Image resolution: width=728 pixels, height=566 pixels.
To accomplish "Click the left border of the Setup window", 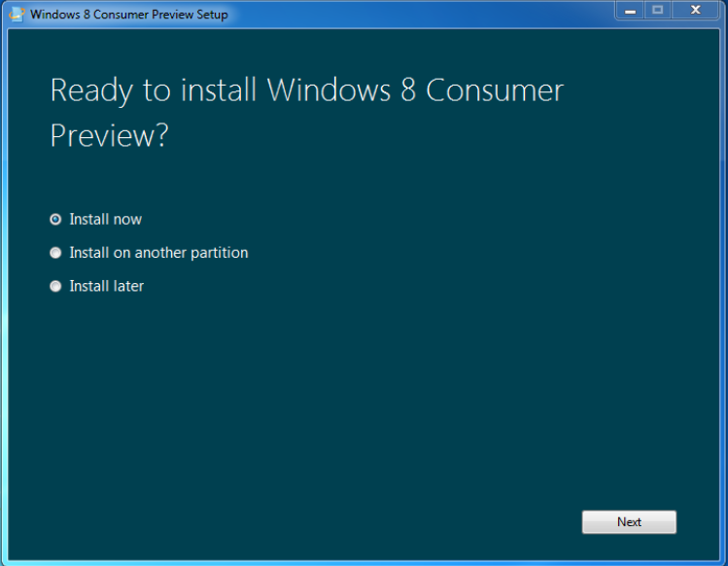I will (3, 292).
